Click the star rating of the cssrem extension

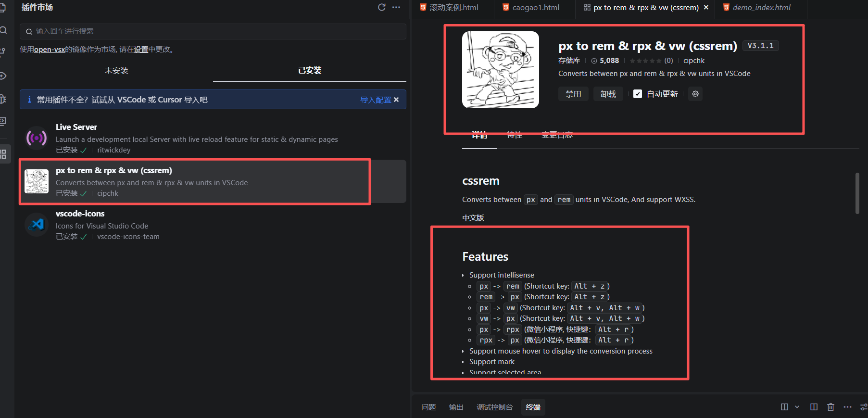(645, 61)
